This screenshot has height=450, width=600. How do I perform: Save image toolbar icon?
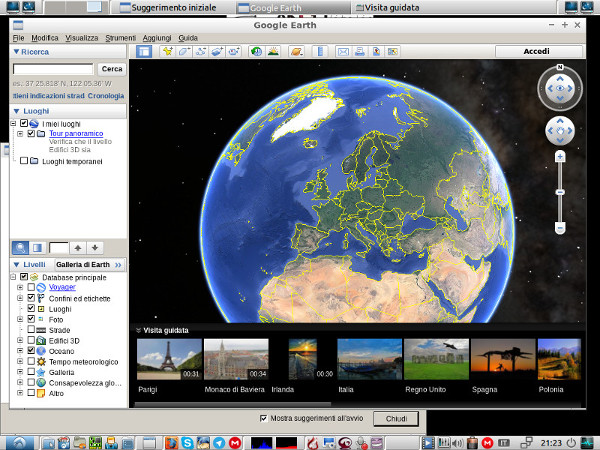tap(377, 51)
